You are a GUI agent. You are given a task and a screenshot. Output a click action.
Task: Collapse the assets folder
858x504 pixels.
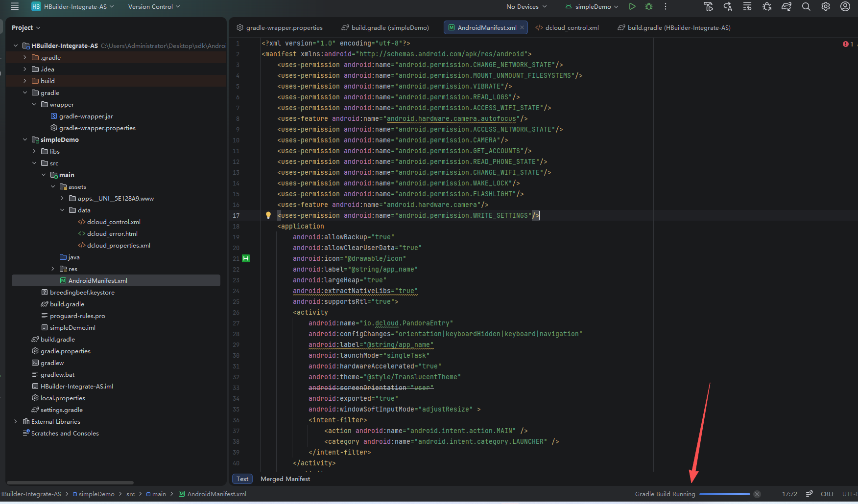pos(53,186)
